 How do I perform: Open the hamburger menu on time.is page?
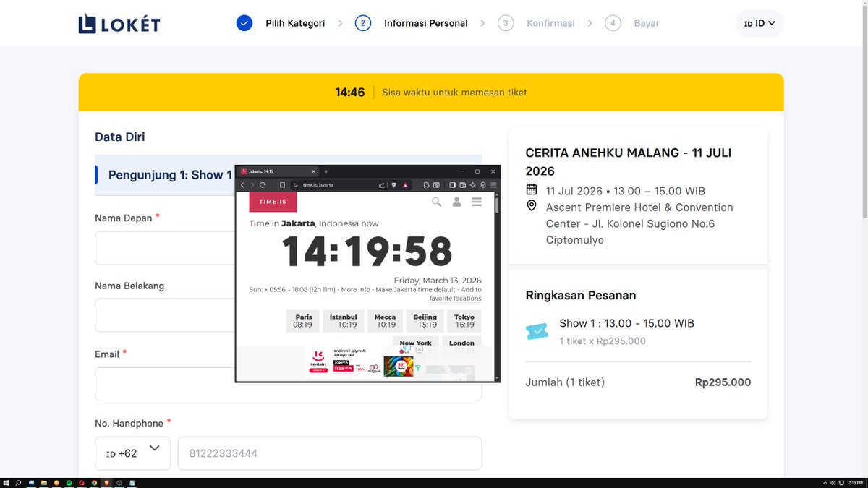[477, 202]
